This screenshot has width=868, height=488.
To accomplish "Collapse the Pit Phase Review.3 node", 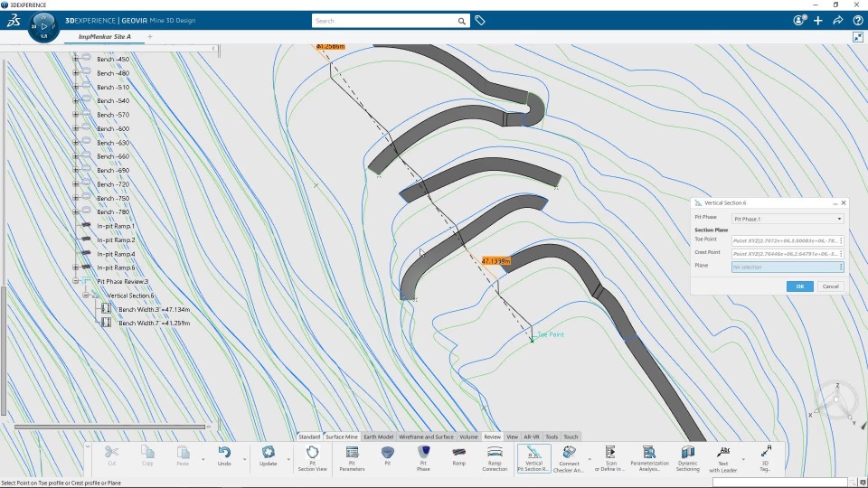I will [76, 281].
